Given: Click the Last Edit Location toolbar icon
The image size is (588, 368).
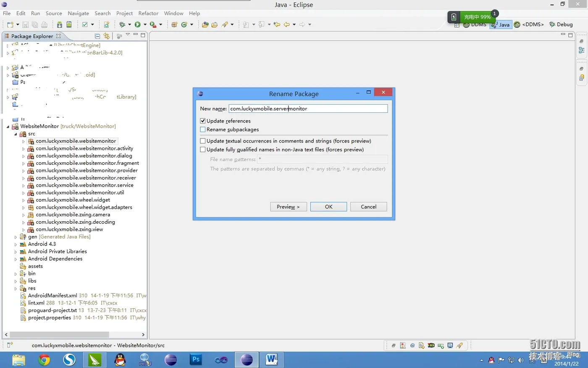Looking at the screenshot, I should click(277, 25).
